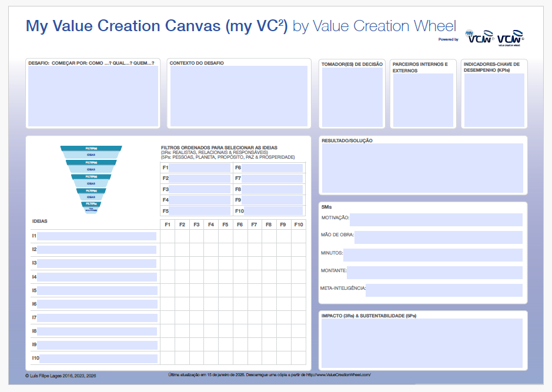
Task: Click the F2 filter input field
Action: (x=200, y=179)
